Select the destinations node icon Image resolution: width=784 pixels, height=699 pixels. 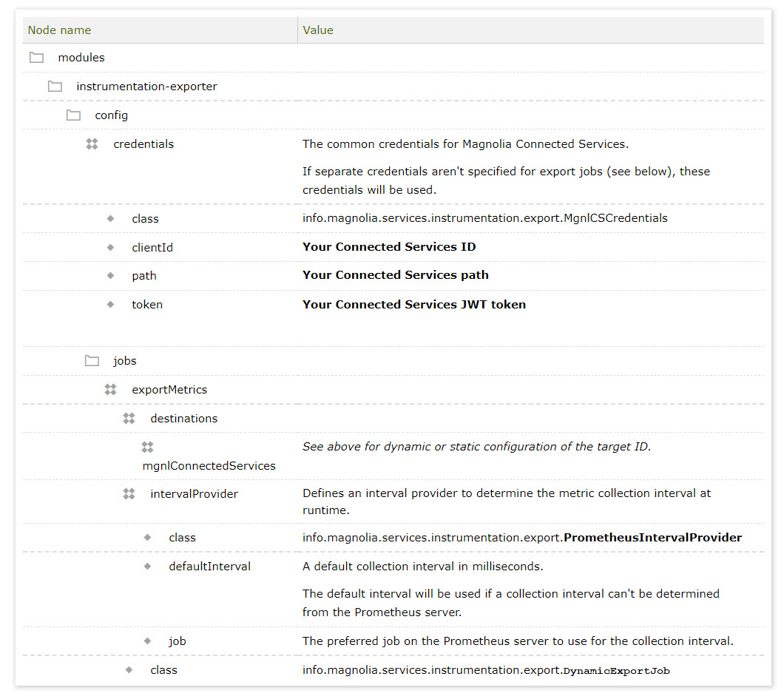click(129, 418)
